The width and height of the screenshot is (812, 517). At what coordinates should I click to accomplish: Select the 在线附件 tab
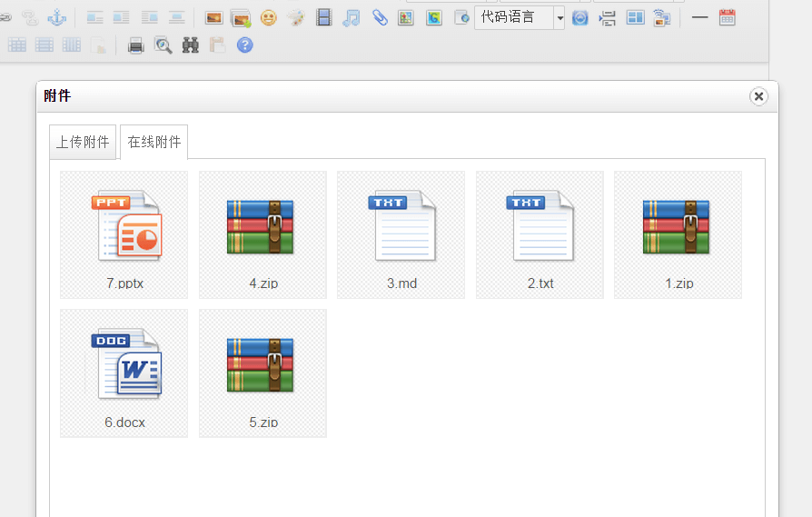(x=153, y=142)
